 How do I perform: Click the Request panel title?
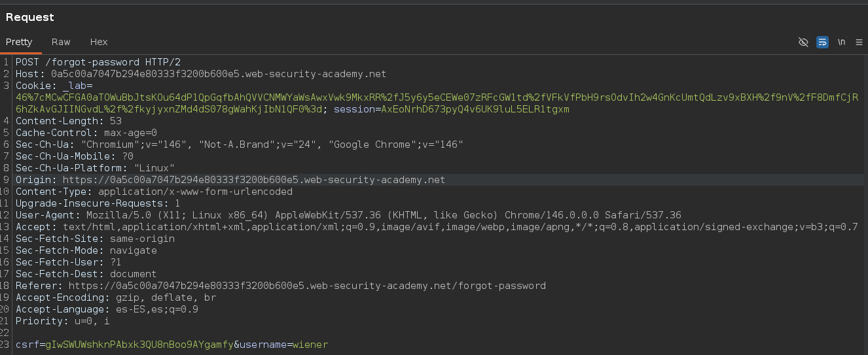(30, 17)
